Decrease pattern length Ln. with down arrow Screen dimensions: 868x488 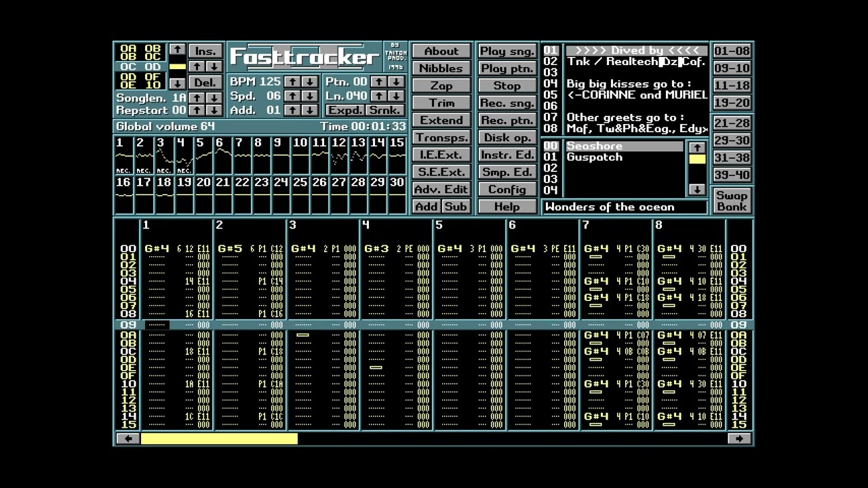click(x=396, y=96)
